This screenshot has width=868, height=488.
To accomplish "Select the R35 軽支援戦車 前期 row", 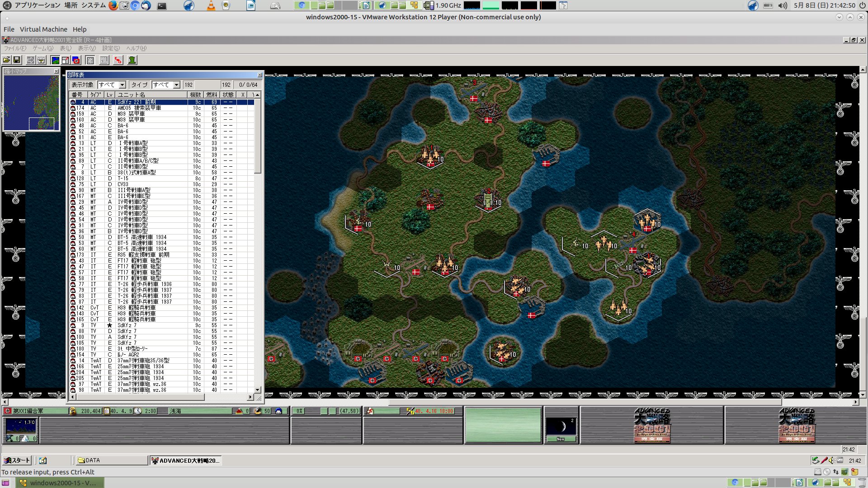I will (161, 255).
